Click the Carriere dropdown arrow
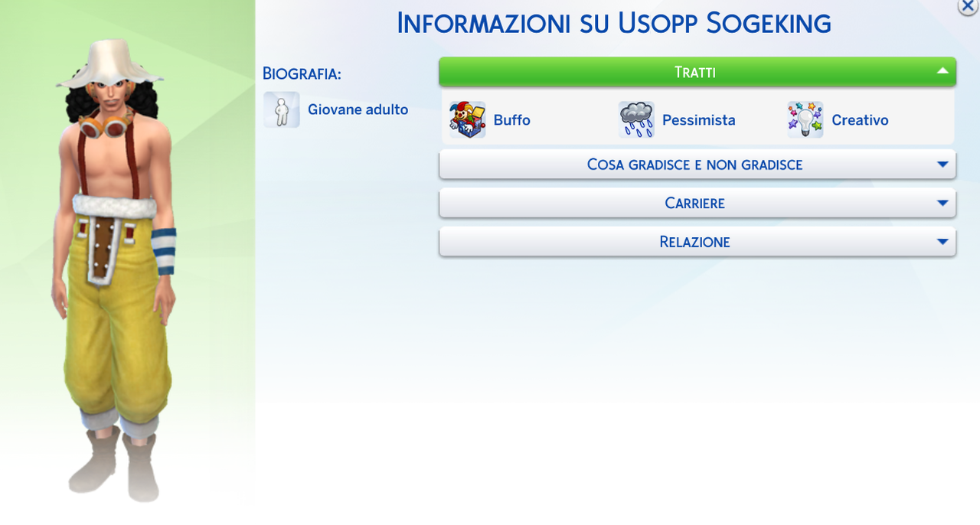 click(x=942, y=204)
